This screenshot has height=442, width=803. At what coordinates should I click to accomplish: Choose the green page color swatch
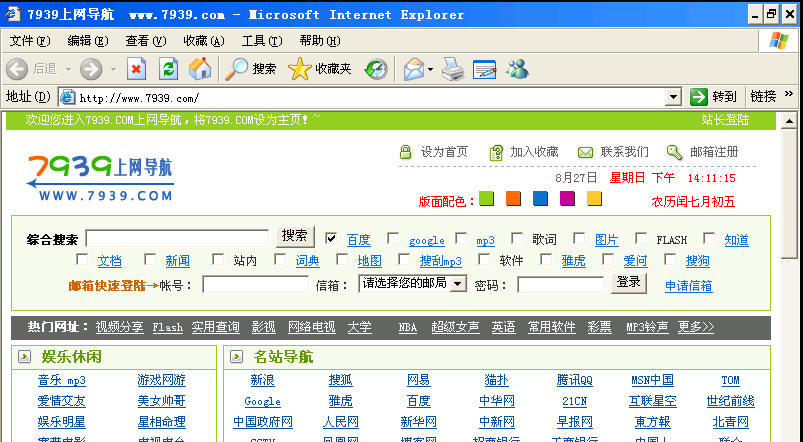[x=487, y=198]
